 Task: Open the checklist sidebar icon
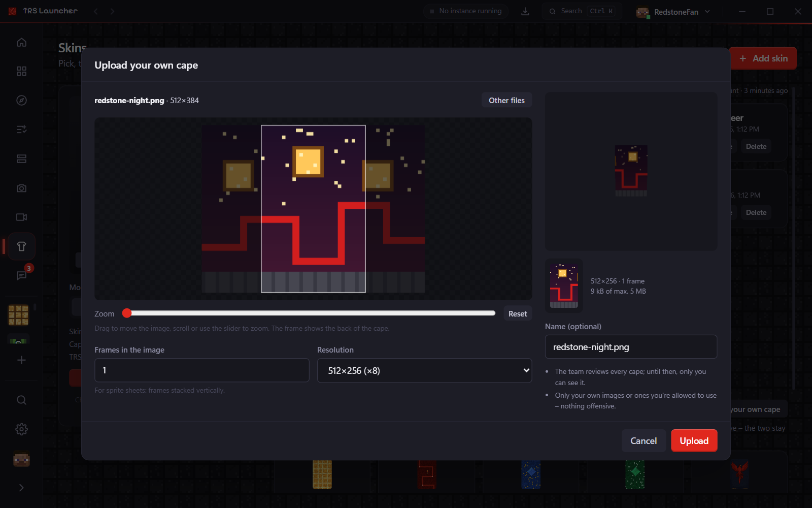(x=21, y=130)
